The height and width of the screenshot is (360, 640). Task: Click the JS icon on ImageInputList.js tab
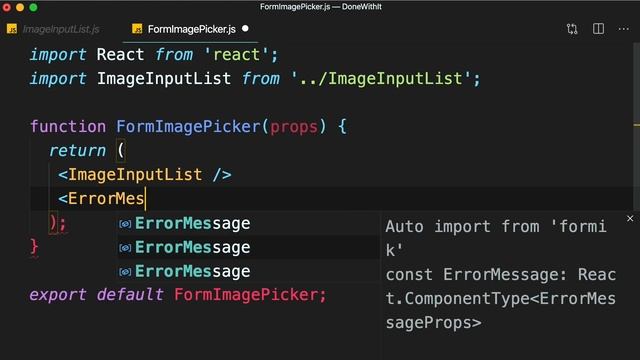[12, 29]
